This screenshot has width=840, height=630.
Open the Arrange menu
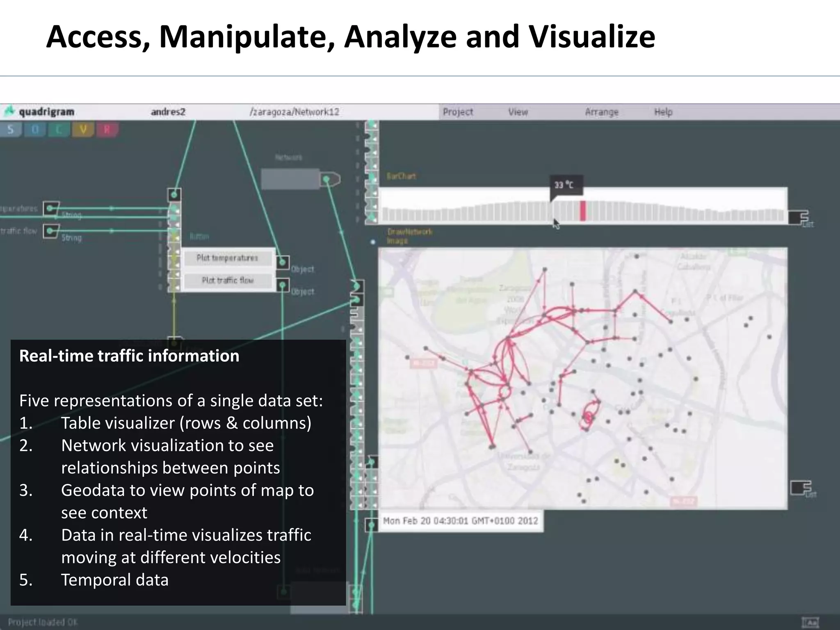(x=602, y=112)
